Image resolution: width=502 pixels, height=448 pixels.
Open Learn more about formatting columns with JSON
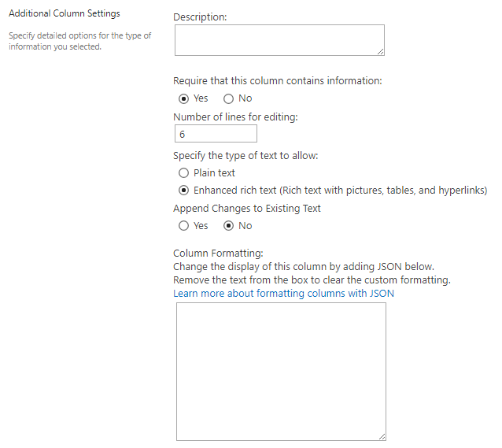click(x=283, y=293)
